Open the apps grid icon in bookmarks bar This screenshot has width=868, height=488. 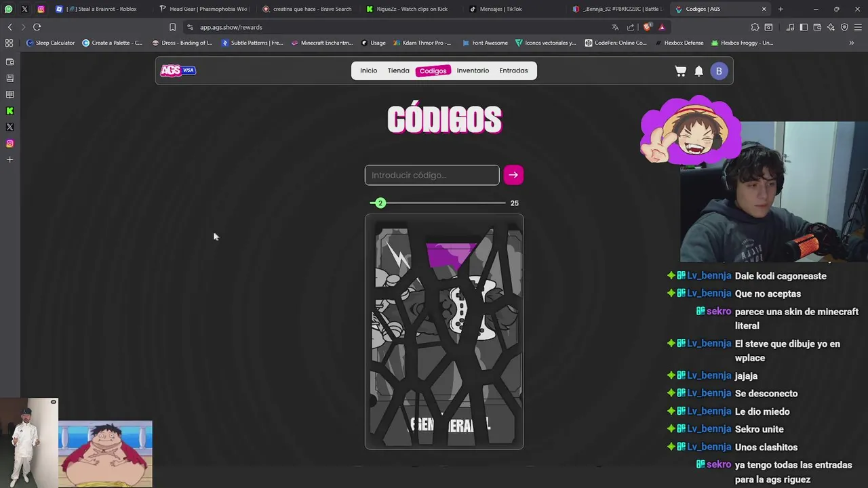pyautogui.click(x=9, y=43)
